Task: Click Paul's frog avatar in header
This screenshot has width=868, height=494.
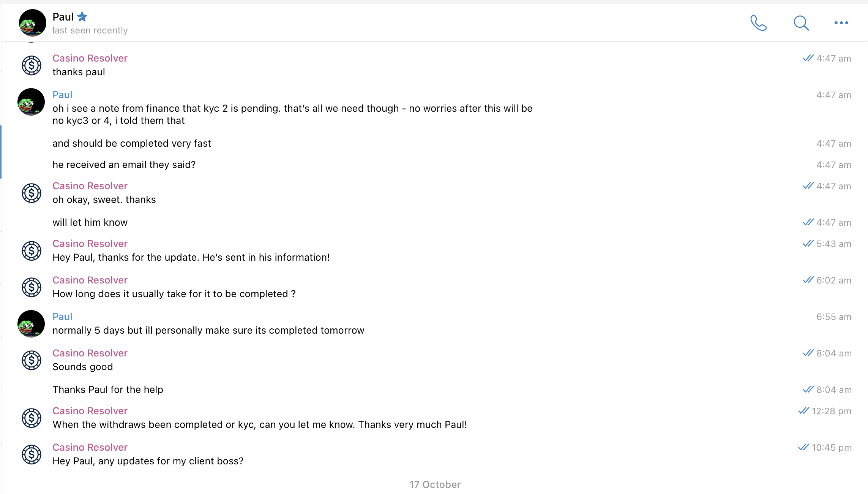Action: pos(32,23)
